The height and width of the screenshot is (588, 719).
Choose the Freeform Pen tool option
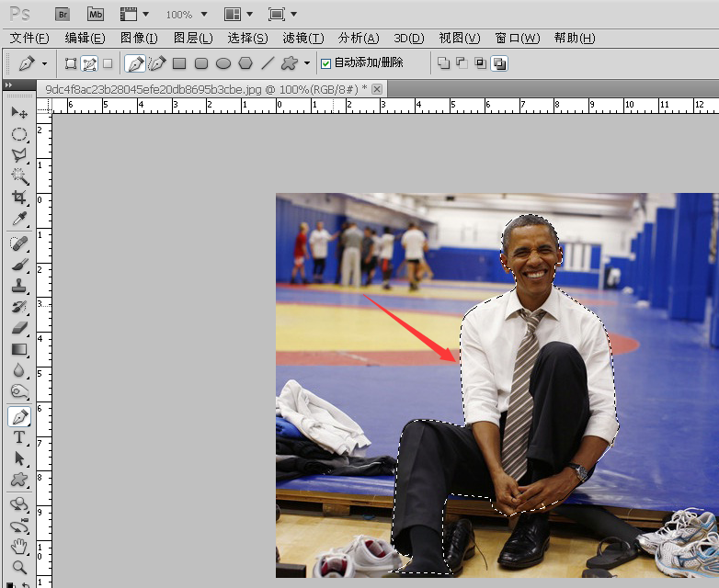(x=157, y=63)
